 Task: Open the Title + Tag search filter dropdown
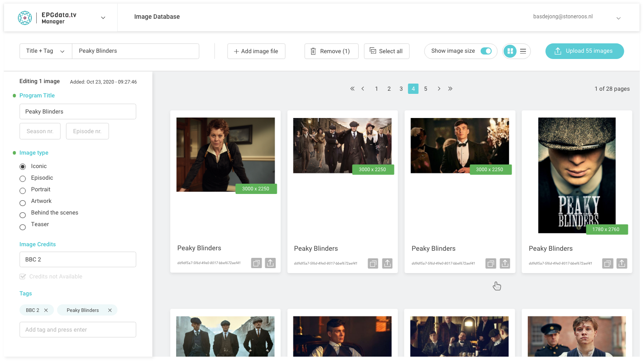pyautogui.click(x=46, y=51)
